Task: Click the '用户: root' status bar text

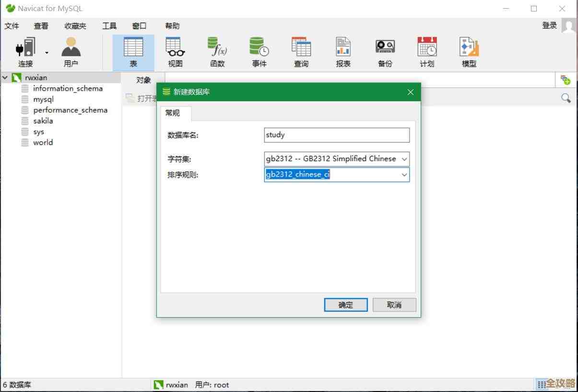Action: (x=212, y=385)
